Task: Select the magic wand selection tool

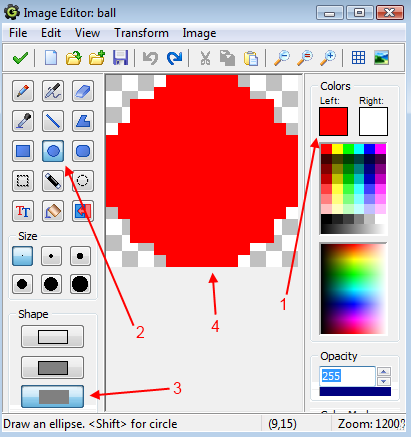Action: (53, 181)
